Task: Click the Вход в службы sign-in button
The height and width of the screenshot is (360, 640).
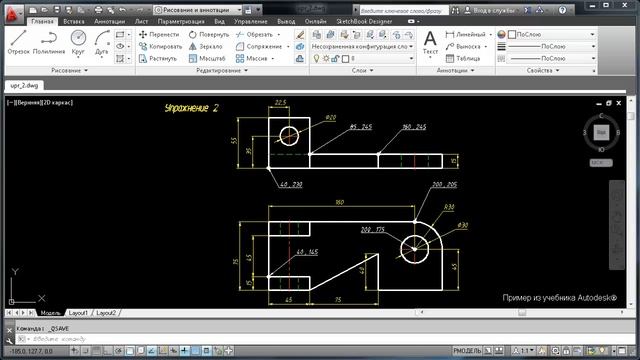Action: click(x=492, y=10)
